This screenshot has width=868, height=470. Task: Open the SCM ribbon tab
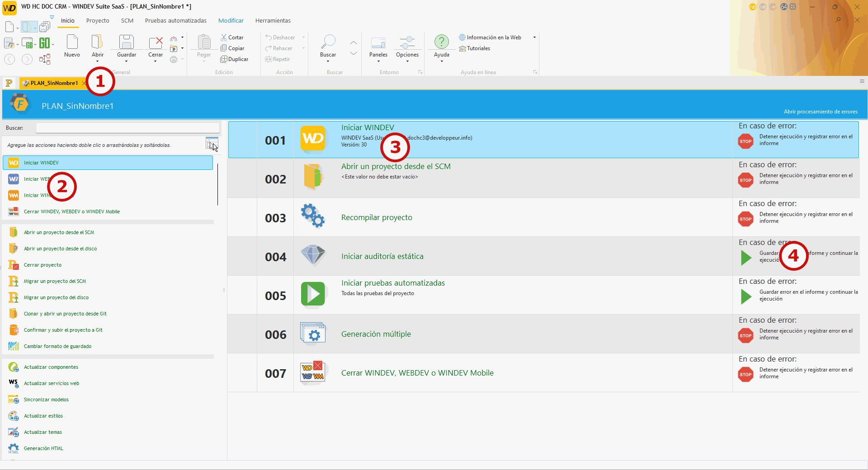coord(127,21)
